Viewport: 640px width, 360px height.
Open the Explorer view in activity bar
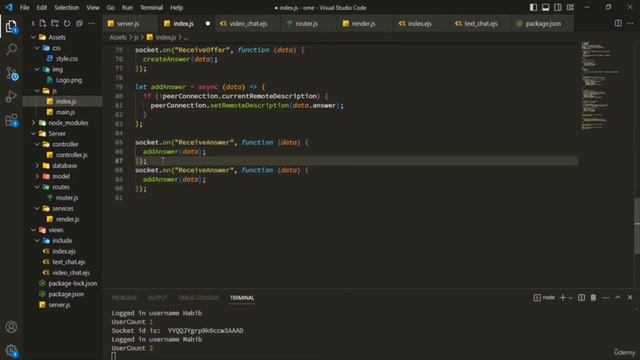(11, 26)
